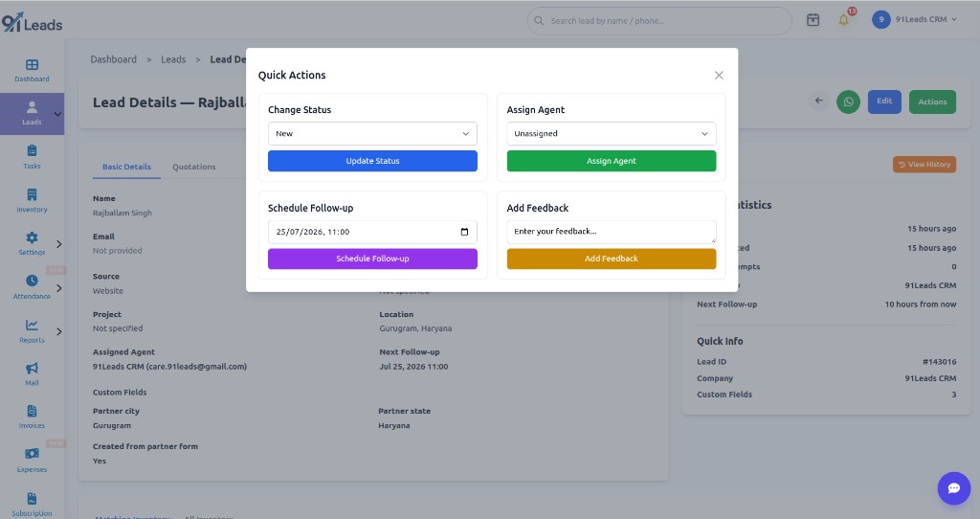Open the Attendance clock icon

point(32,281)
